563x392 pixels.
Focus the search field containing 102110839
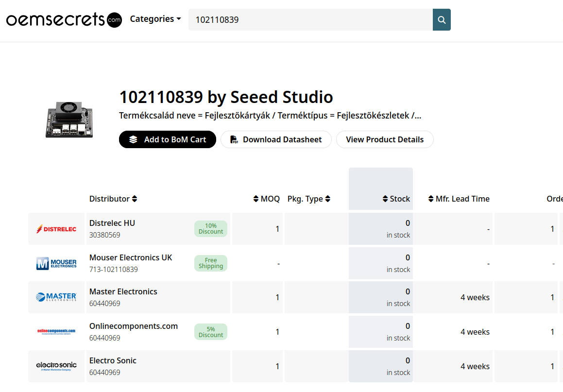coord(310,20)
